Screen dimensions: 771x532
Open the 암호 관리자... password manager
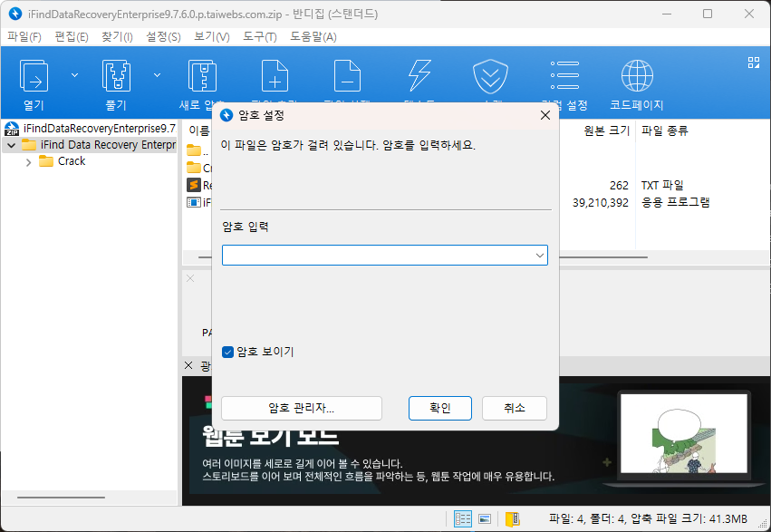click(x=302, y=408)
